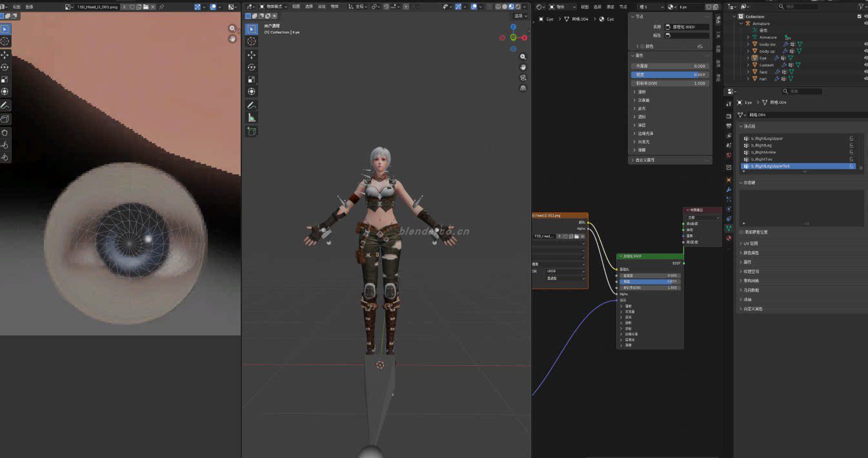Select the Move tool in 3D viewport
This screenshot has height=458, width=868.
pyautogui.click(x=252, y=55)
